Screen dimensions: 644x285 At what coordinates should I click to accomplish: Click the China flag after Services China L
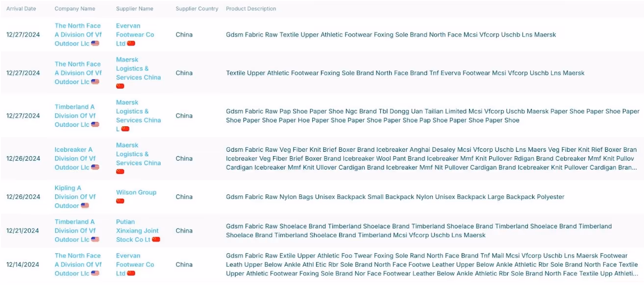tap(125, 129)
